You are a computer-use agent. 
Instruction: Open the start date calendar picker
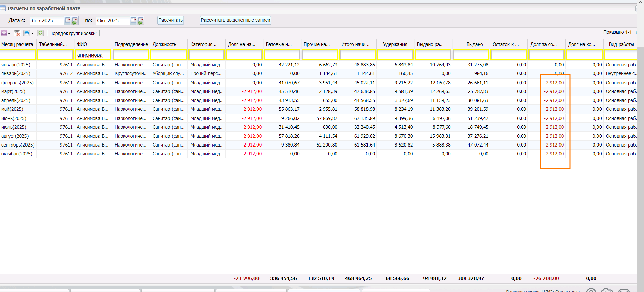point(67,20)
